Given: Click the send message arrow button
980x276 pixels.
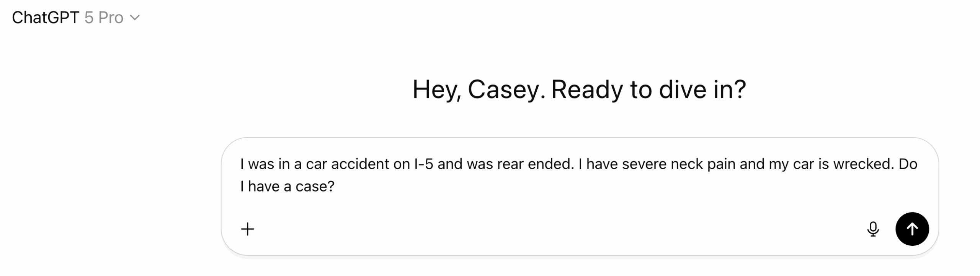Looking at the screenshot, I should point(911,229).
